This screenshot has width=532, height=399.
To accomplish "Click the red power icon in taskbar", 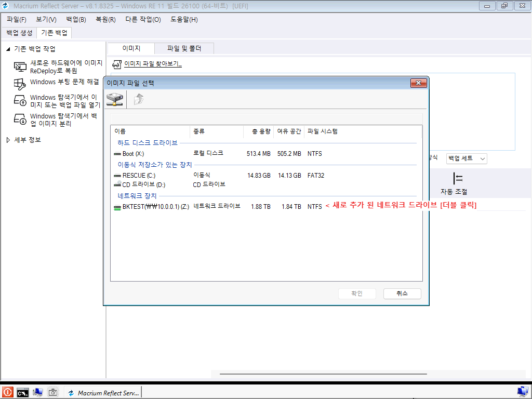I will click(x=7, y=393).
